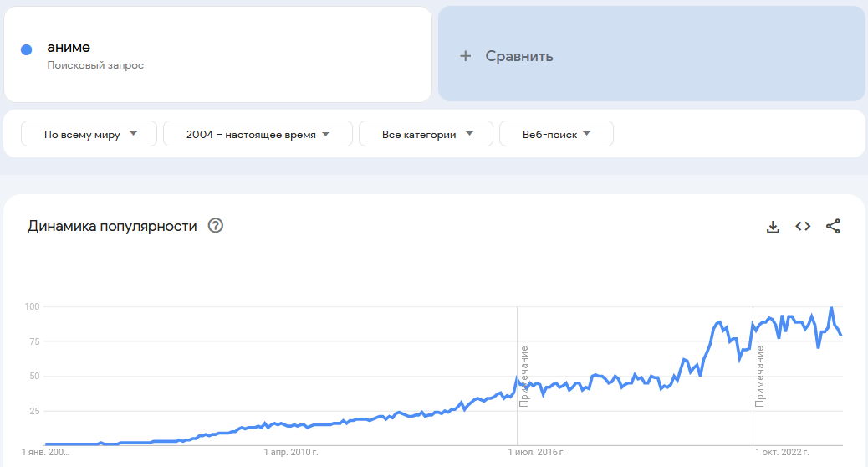Open the embed code icon

pos(803,226)
